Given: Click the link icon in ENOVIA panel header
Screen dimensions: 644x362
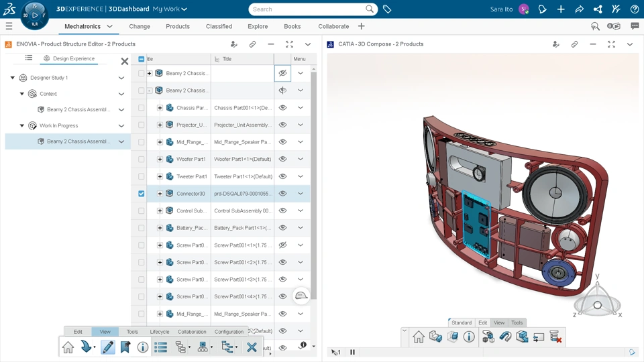Looking at the screenshot, I should coord(252,44).
